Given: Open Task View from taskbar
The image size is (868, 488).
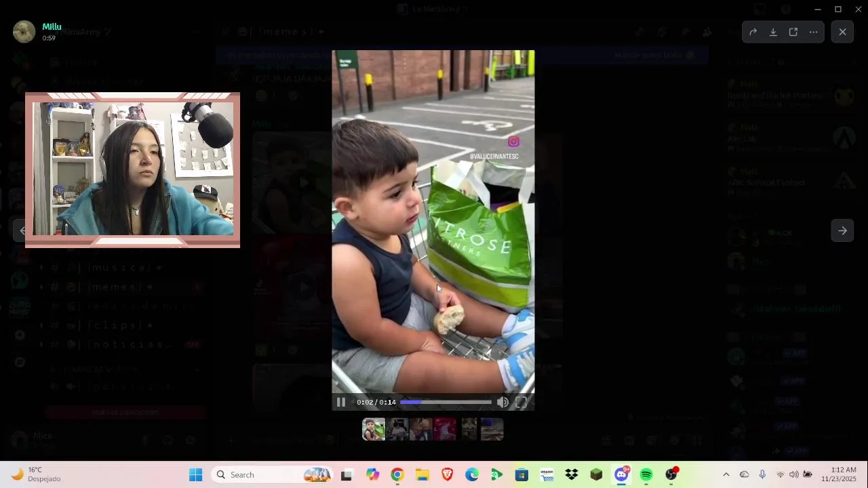Looking at the screenshot, I should pos(347,474).
